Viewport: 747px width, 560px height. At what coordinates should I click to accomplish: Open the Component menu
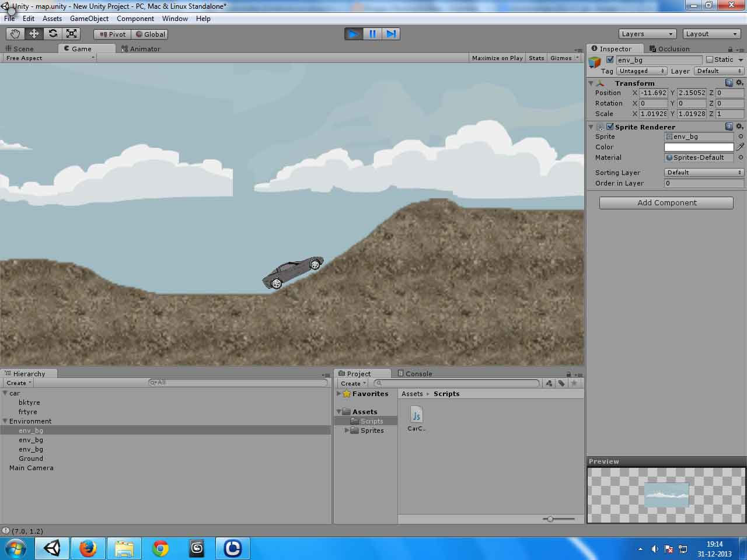[x=135, y=19]
